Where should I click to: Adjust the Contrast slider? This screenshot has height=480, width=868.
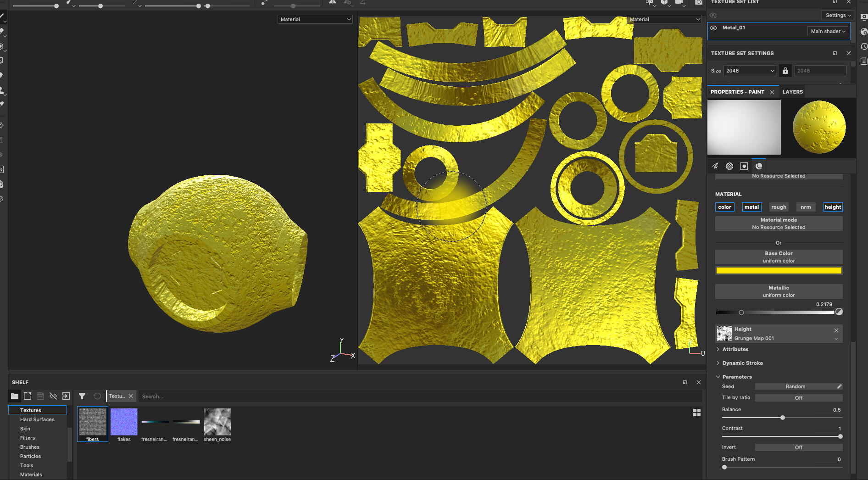782,436
